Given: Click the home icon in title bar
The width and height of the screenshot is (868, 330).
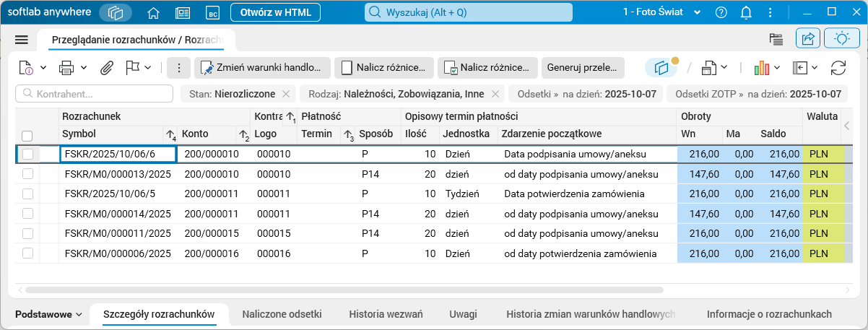Looking at the screenshot, I should [153, 12].
